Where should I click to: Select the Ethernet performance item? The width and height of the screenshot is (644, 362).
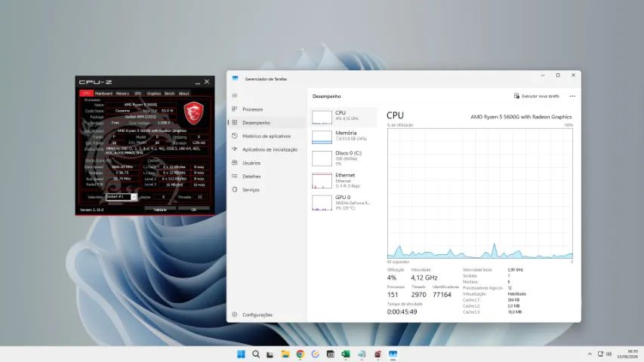click(343, 180)
